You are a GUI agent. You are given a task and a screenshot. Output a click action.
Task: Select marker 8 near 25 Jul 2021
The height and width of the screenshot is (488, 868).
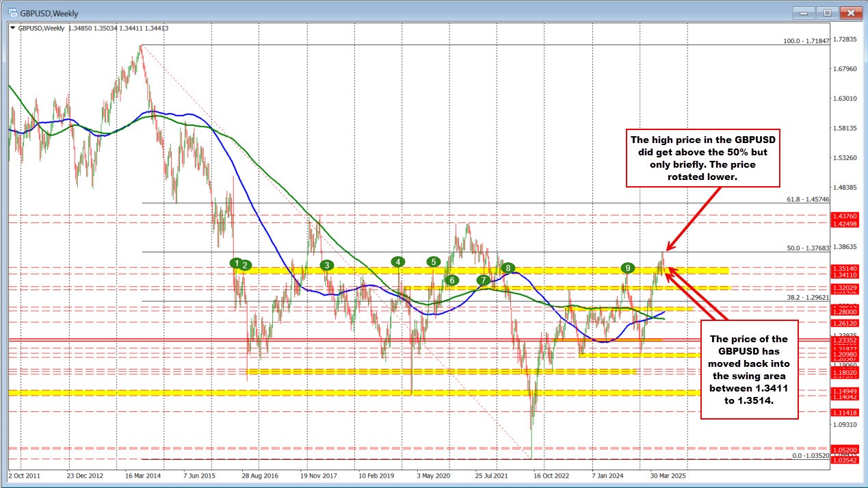[x=507, y=269]
